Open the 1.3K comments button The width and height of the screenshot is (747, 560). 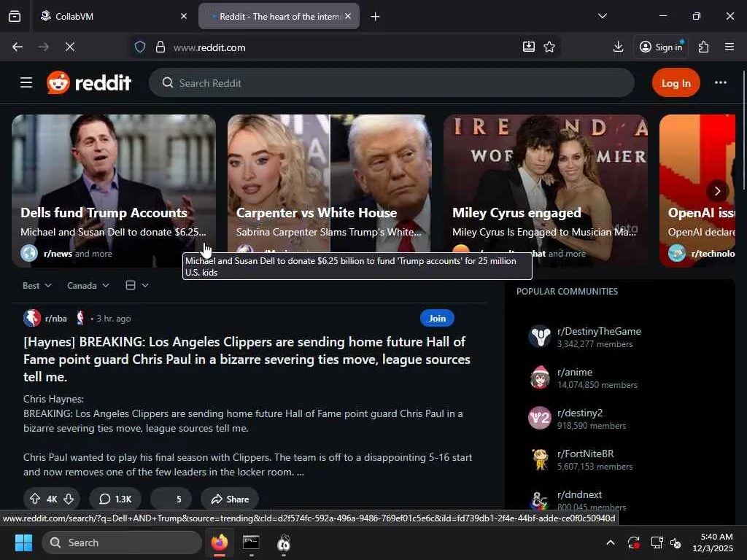tap(115, 499)
